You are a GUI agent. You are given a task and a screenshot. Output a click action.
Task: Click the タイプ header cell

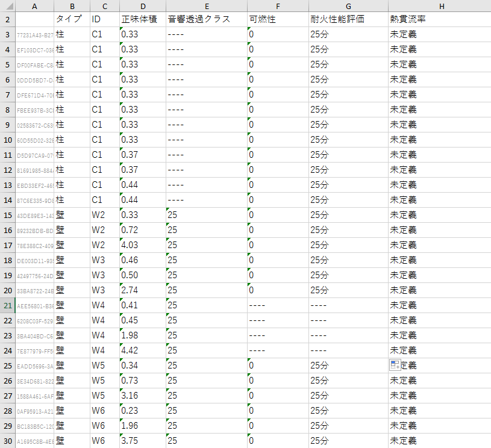click(71, 19)
